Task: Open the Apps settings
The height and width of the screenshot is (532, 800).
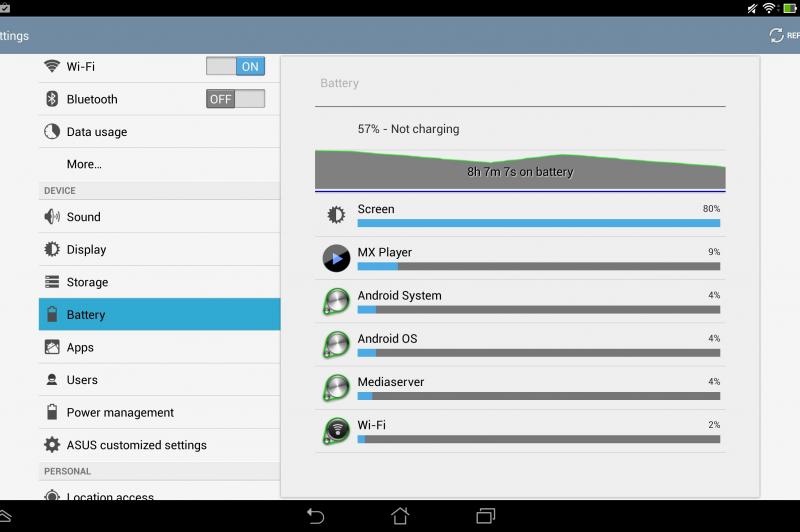Action: tap(159, 347)
